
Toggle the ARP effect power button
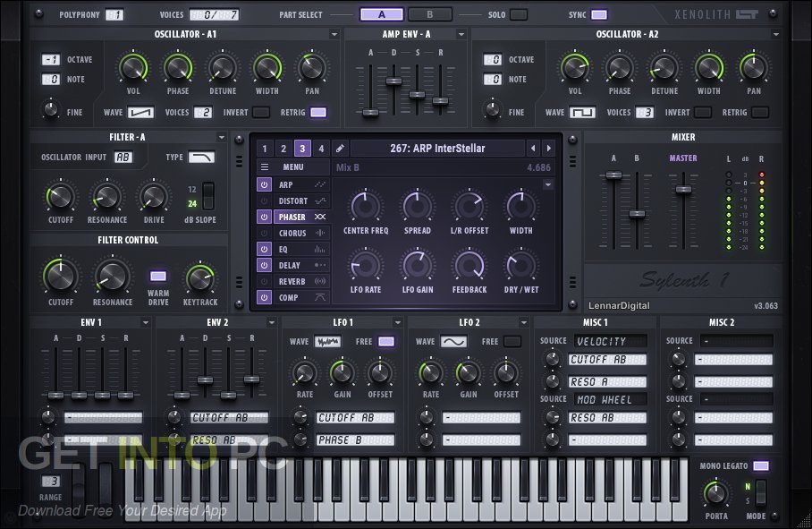click(x=264, y=184)
